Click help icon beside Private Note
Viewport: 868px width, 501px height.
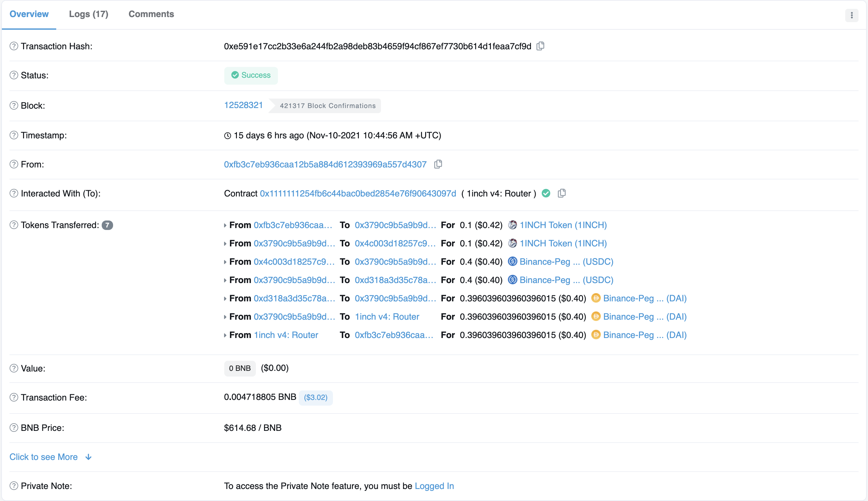tap(14, 486)
